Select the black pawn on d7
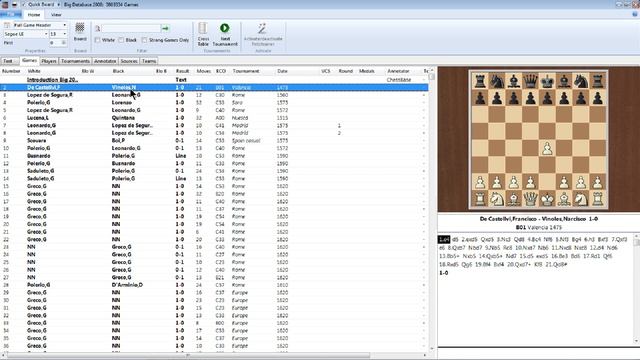The image size is (640, 360). coord(530,98)
